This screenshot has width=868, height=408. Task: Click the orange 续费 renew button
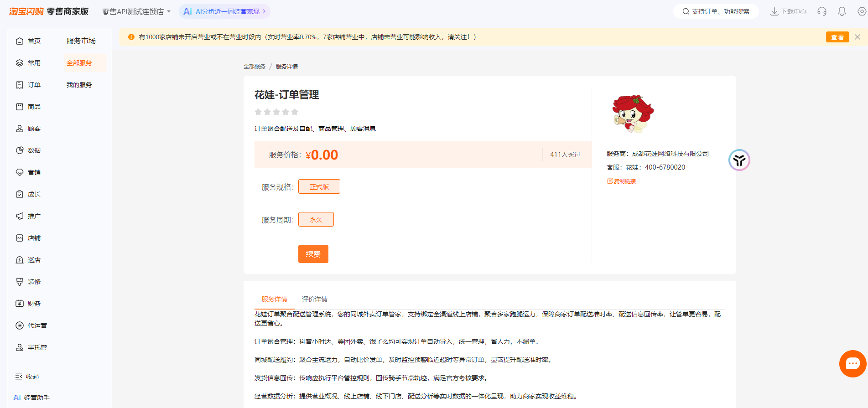click(x=313, y=254)
